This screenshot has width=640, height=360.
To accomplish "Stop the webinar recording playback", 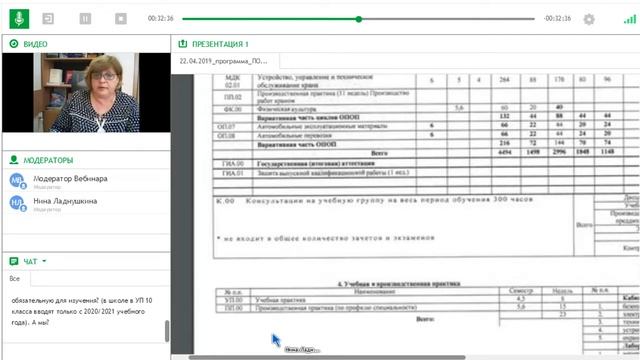I will (x=121, y=19).
